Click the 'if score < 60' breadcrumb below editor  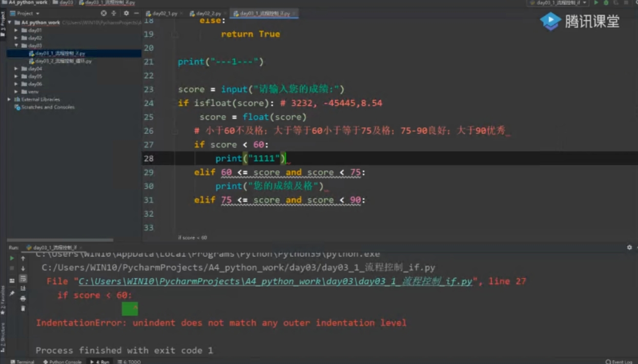[192, 238]
